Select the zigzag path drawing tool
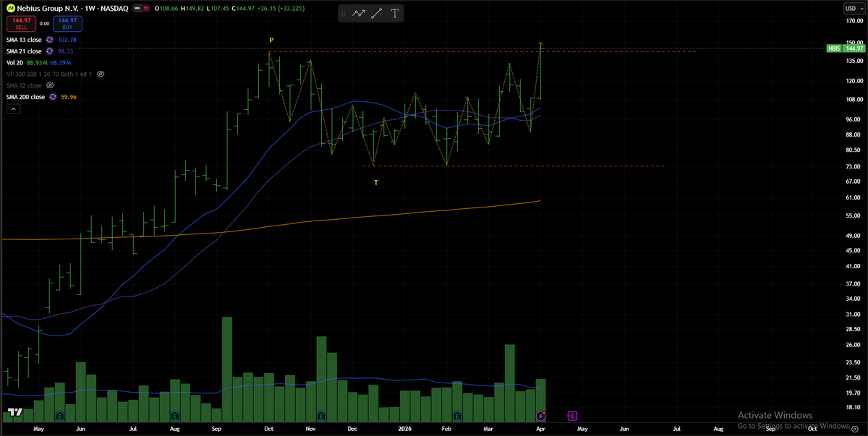Image resolution: width=868 pixels, height=436 pixels. click(358, 13)
